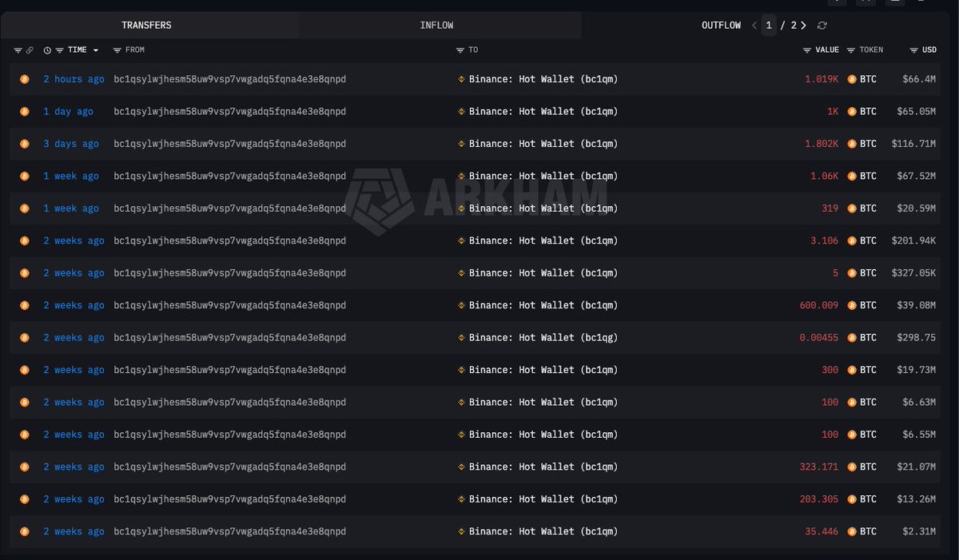959x560 pixels.
Task: Click the BTC token in the 1.019K row
Action: 862,79
